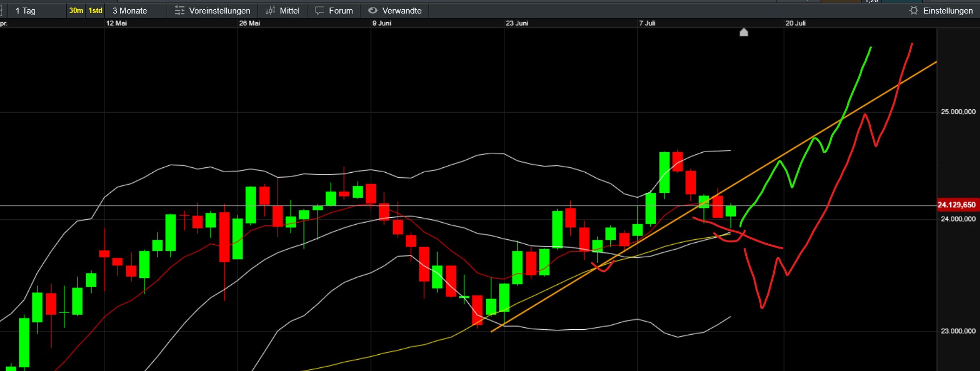Viewport: 980px width, 371px height.
Task: Click the Verwandte eye icon
Action: point(373,10)
